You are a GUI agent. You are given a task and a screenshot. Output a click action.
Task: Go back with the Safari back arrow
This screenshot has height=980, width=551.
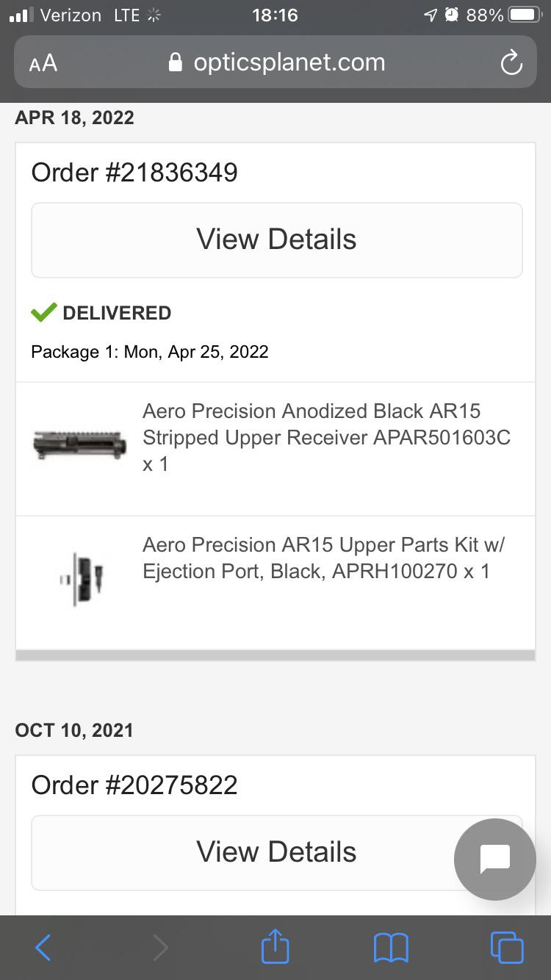(x=43, y=948)
